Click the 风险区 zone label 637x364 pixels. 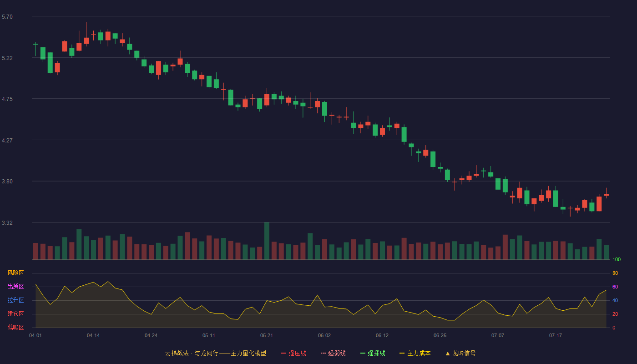[15, 273]
